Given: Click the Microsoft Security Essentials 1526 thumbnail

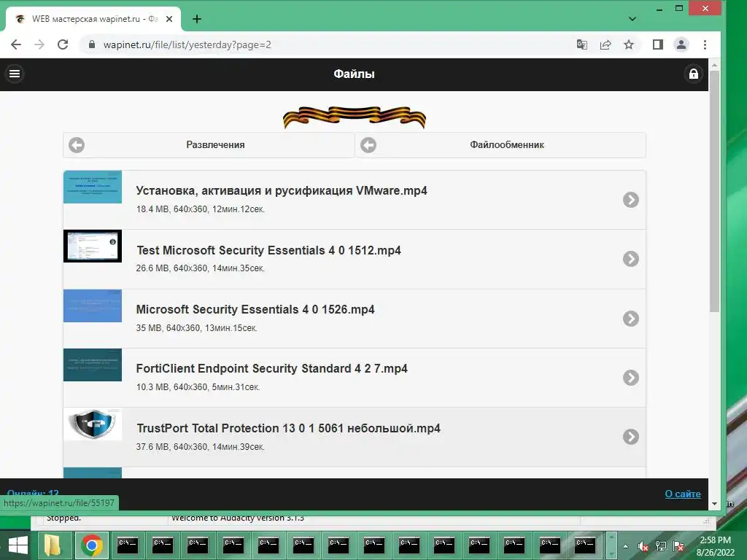Looking at the screenshot, I should click(93, 306).
